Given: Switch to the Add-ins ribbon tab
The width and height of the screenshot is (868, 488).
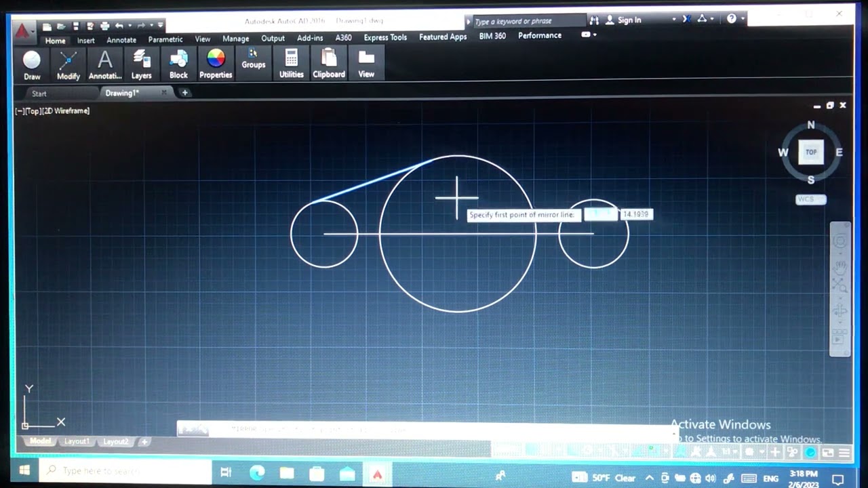Looking at the screenshot, I should (x=310, y=37).
